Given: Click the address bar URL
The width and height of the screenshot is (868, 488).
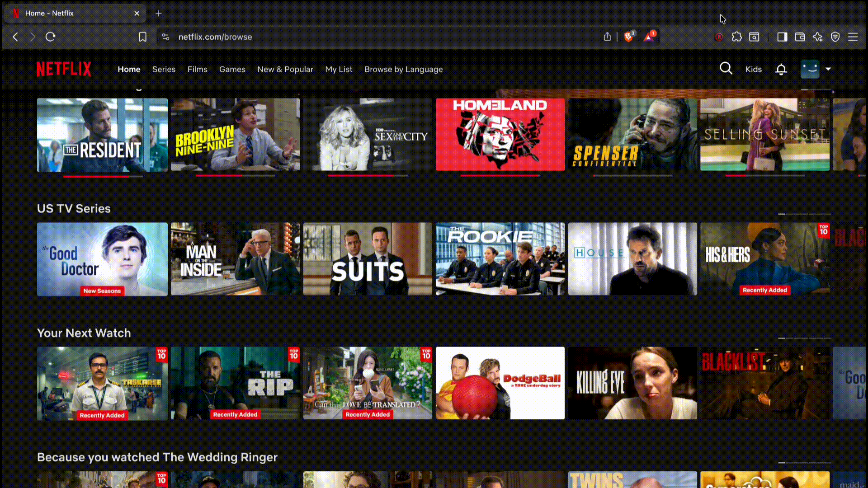Looking at the screenshot, I should [x=215, y=37].
